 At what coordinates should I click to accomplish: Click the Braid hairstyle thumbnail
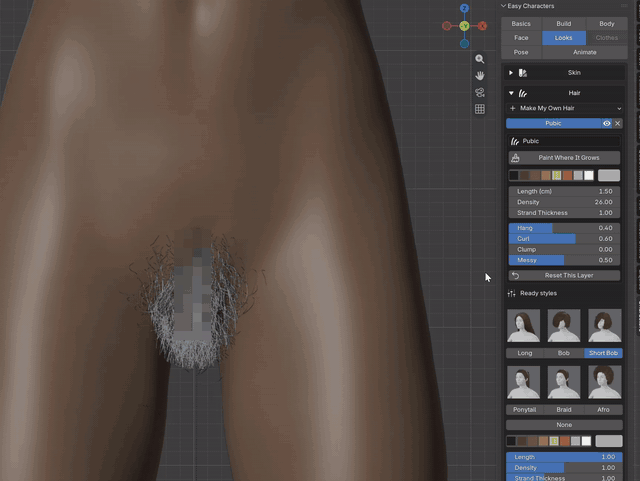564,382
